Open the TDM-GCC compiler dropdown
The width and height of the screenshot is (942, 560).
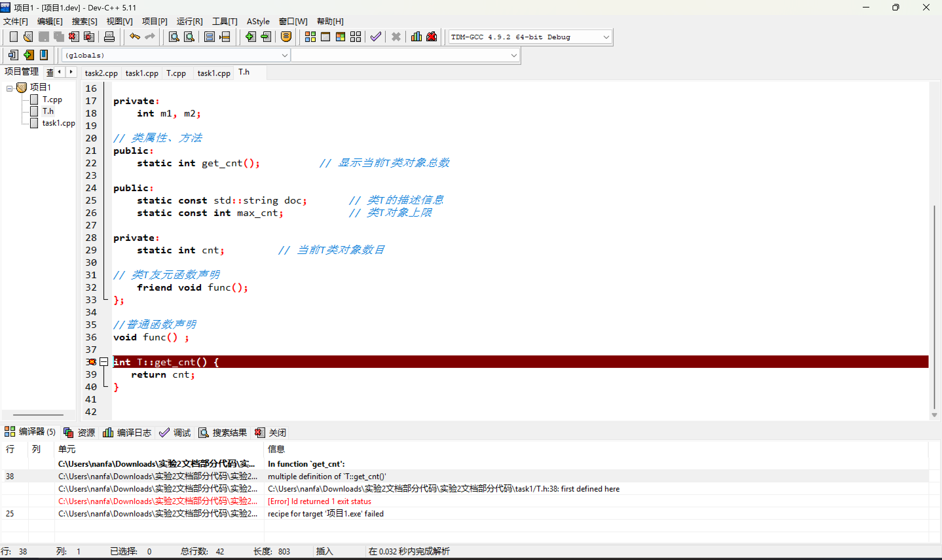click(606, 37)
